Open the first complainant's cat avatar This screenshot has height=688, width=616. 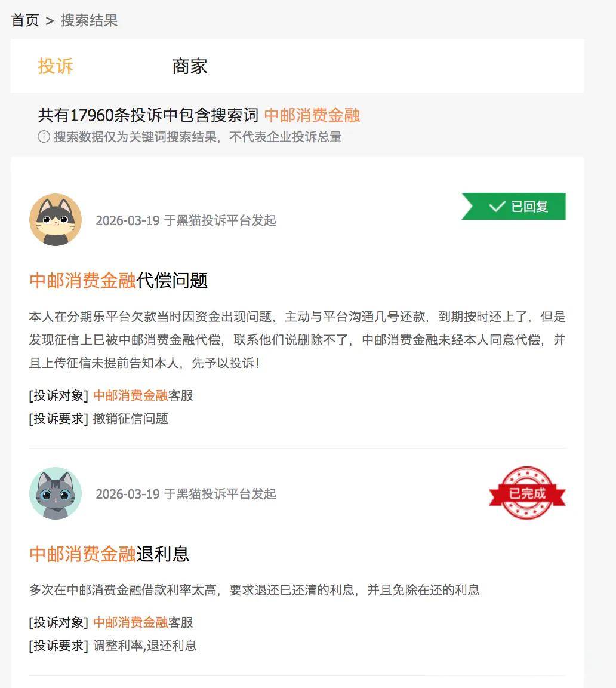pos(56,220)
